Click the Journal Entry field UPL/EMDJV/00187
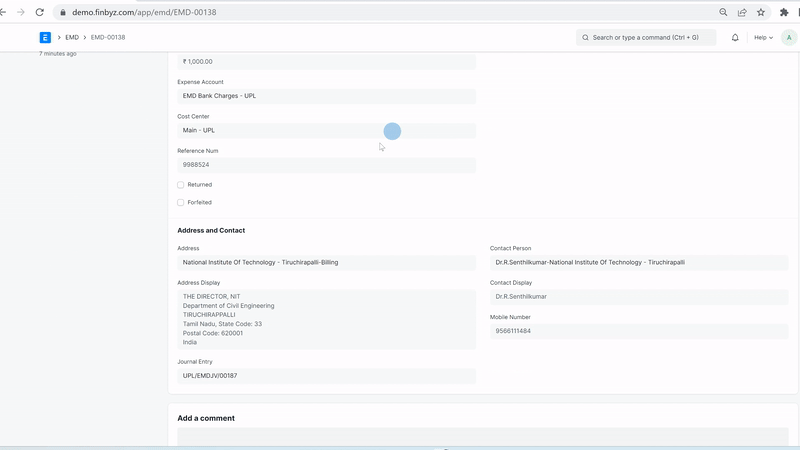 click(x=326, y=376)
